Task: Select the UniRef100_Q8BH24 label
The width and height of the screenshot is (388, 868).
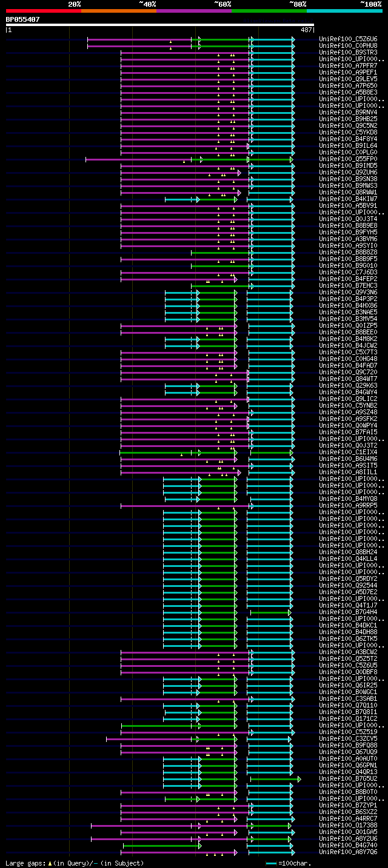Action: point(348,552)
